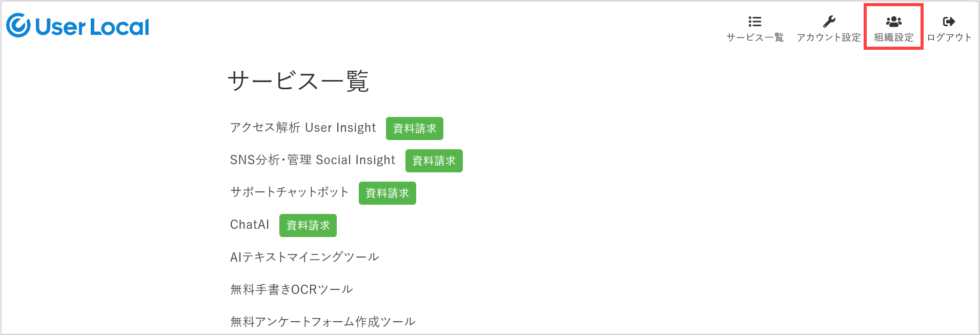Open the アカウント設定 menu label

pyautogui.click(x=829, y=37)
